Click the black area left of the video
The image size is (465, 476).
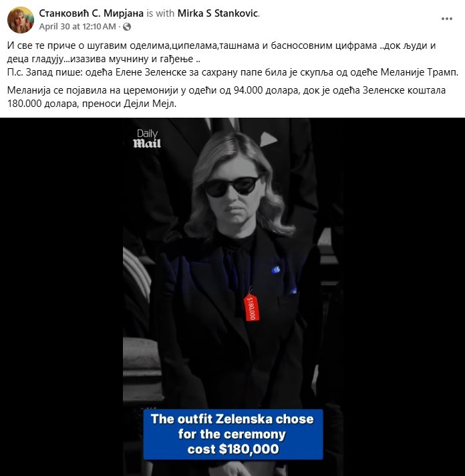tap(61, 297)
